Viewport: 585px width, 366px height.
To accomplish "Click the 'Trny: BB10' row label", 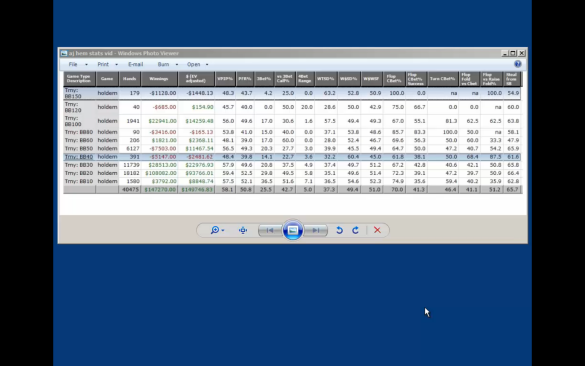I will coord(79,181).
